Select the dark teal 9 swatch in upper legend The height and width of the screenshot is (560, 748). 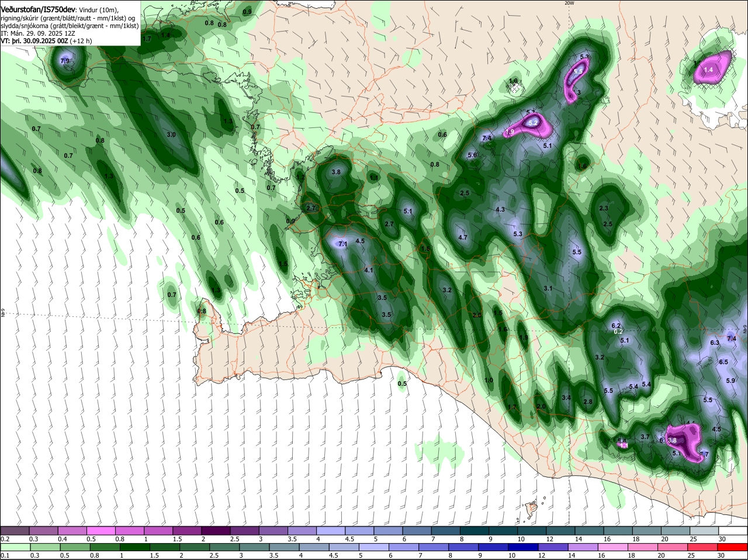[x=502, y=530]
